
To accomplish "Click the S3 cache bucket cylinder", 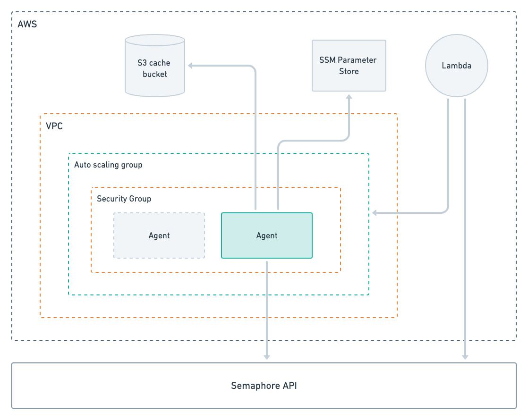I will coord(154,66).
